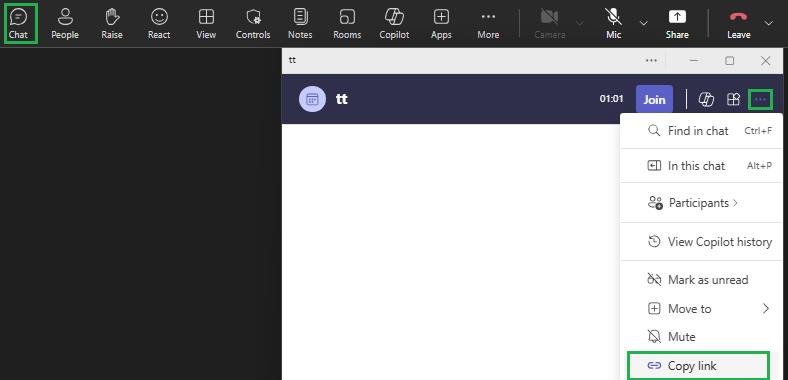Image resolution: width=788 pixels, height=380 pixels.
Task: Mark the chat as unread
Action: tap(702, 279)
